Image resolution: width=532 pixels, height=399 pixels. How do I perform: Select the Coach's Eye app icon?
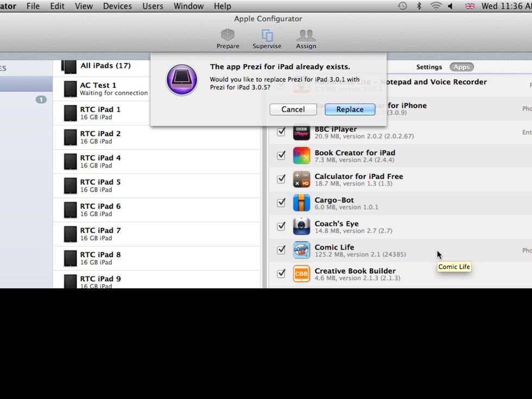click(301, 227)
